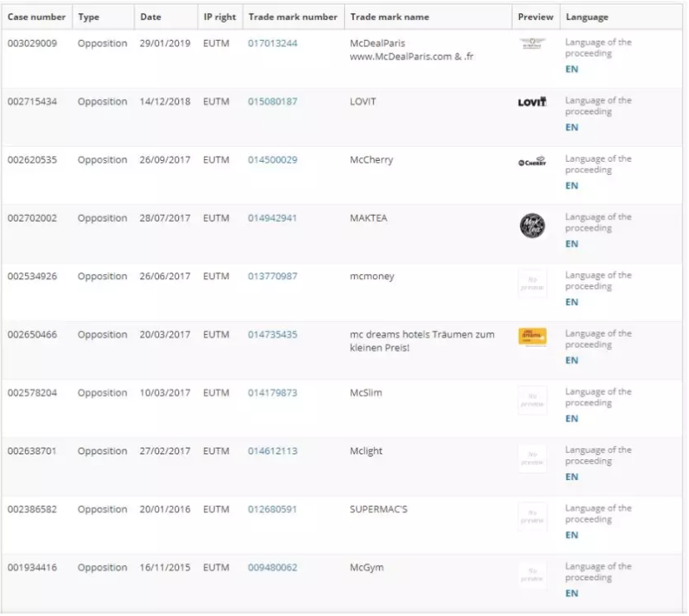Click the MAKTEA round logo thumbnail
This screenshot has height=616, width=689.
pos(532,226)
